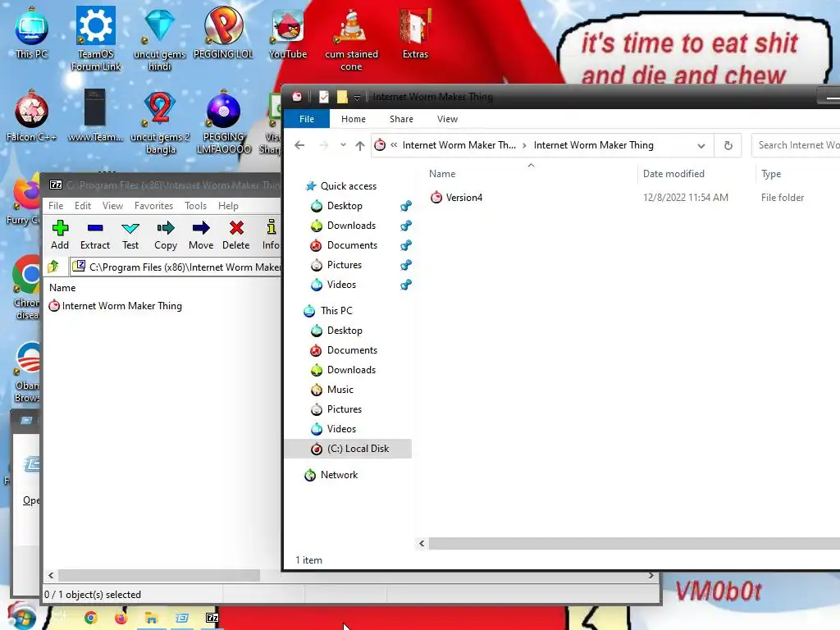The width and height of the screenshot is (840, 630).
Task: Open the 7-Zip Tools menu
Action: 195,206
